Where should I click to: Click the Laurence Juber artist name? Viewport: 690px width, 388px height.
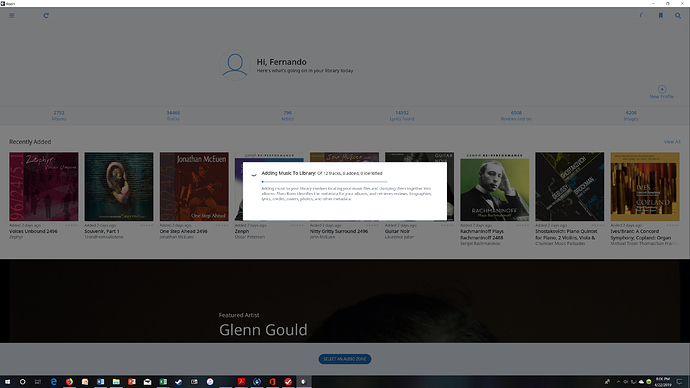tap(400, 237)
